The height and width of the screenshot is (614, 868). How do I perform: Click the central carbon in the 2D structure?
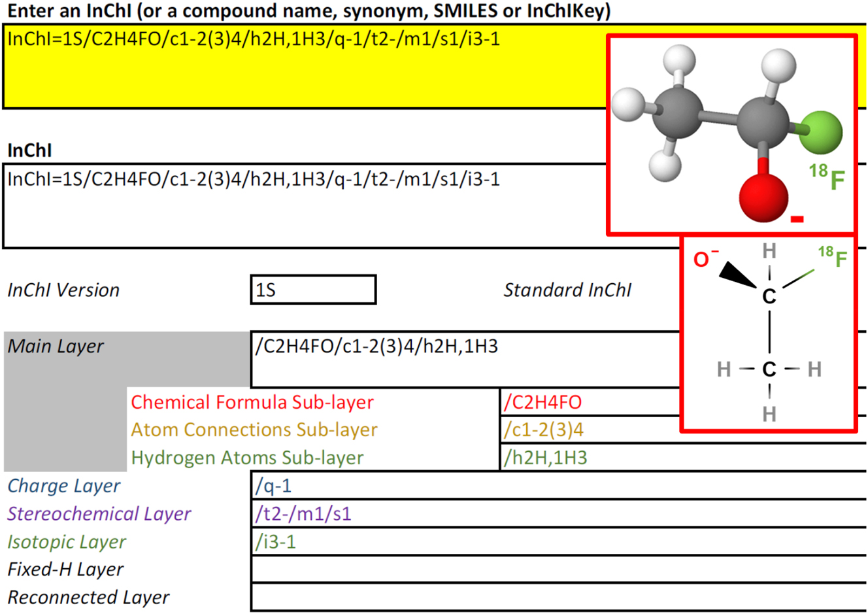click(769, 296)
